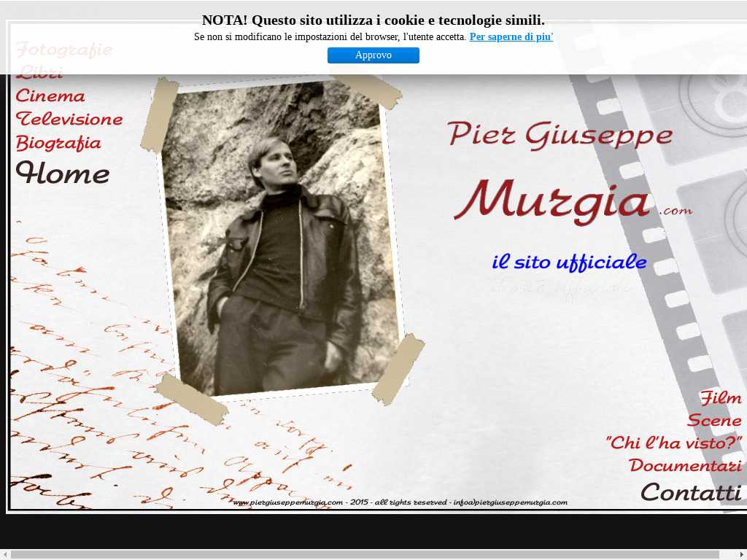Image resolution: width=747 pixels, height=560 pixels.
Task: Open the "Per saperne di piu'" link
Action: pyautogui.click(x=511, y=36)
